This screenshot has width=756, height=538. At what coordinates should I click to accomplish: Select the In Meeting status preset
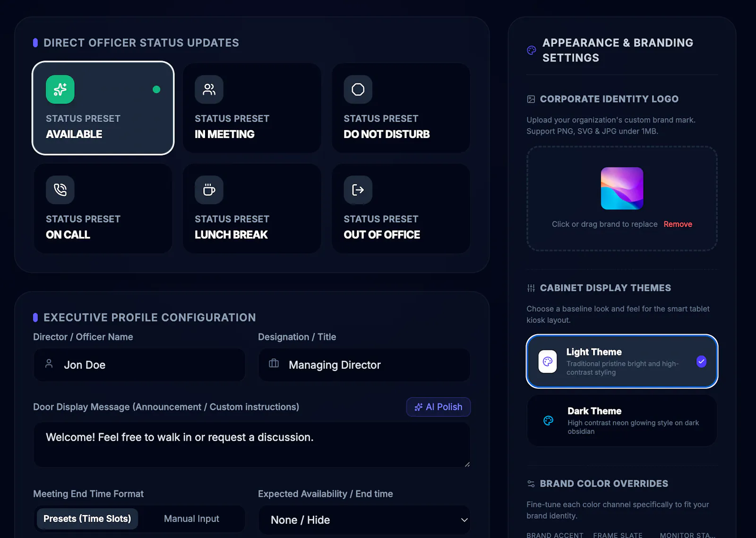pyautogui.click(x=252, y=108)
